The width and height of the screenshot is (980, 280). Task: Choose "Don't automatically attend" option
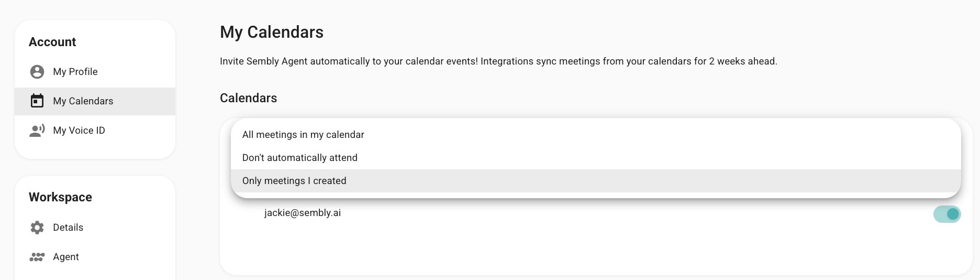coord(299,158)
